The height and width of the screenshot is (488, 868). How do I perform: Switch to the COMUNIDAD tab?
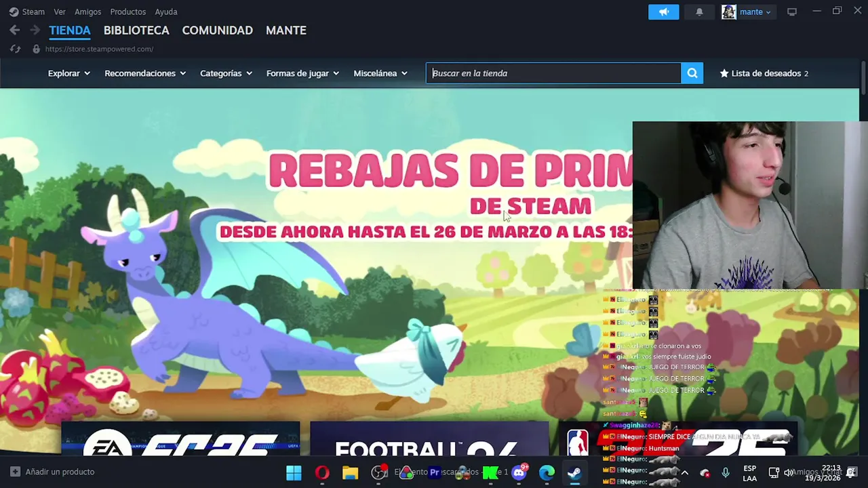pyautogui.click(x=217, y=30)
